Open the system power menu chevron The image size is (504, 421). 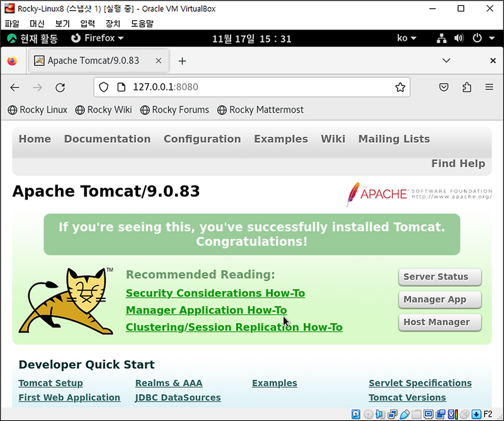(491, 38)
